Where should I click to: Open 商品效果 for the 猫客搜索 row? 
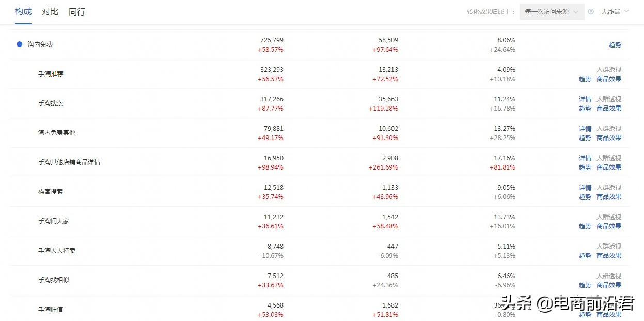[608, 197]
